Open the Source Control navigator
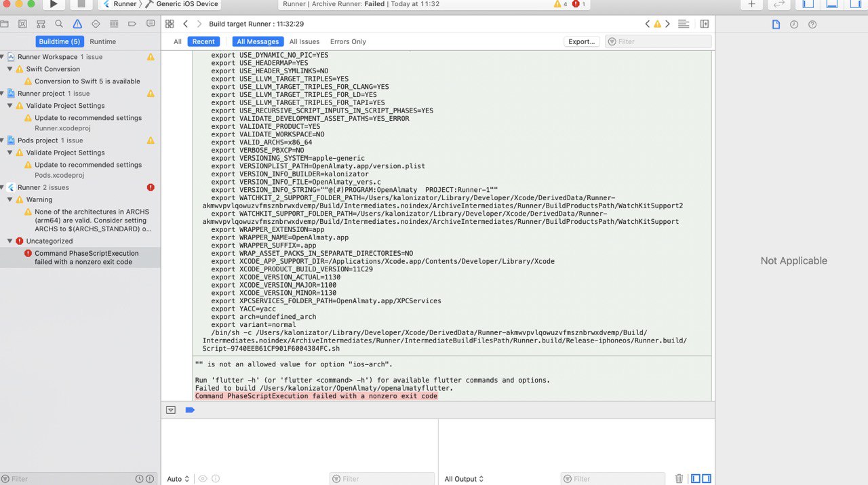Image resolution: width=868 pixels, height=485 pixels. point(22,24)
